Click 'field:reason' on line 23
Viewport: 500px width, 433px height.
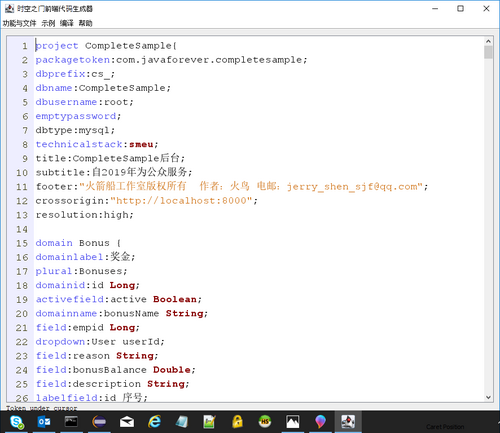click(73, 356)
